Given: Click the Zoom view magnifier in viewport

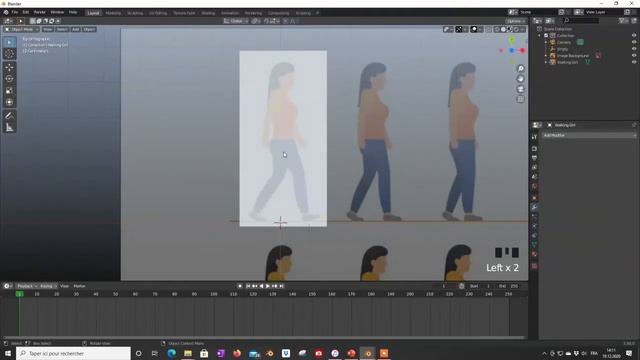Looking at the screenshot, I should pyautogui.click(x=520, y=69).
